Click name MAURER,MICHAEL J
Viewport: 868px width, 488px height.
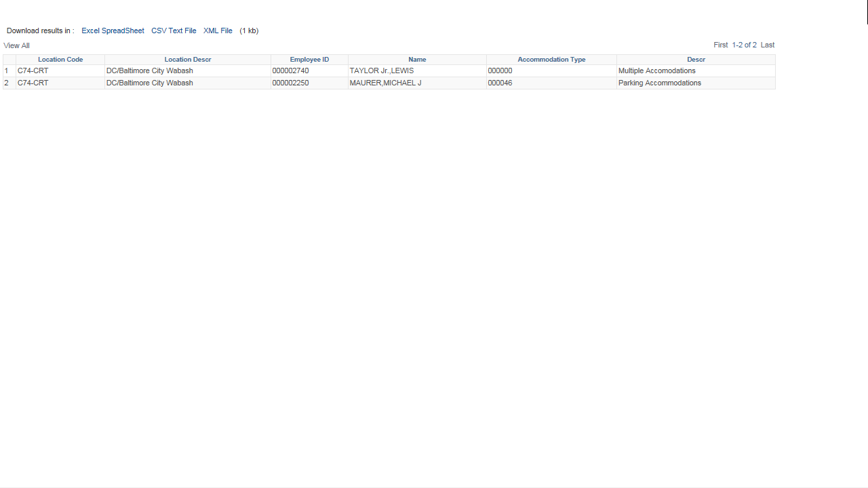tap(385, 83)
